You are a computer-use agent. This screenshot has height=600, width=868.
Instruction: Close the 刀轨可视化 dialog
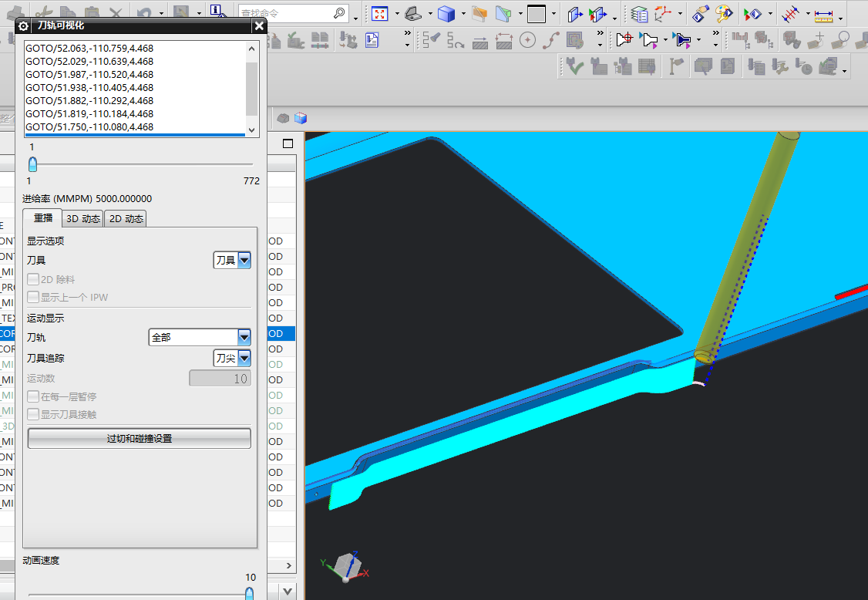pos(259,25)
